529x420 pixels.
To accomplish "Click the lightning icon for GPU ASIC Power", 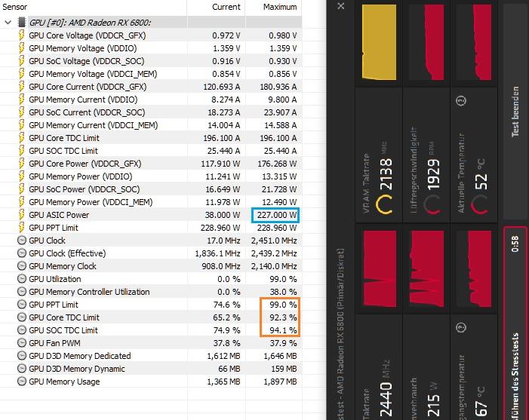I will point(22,215).
